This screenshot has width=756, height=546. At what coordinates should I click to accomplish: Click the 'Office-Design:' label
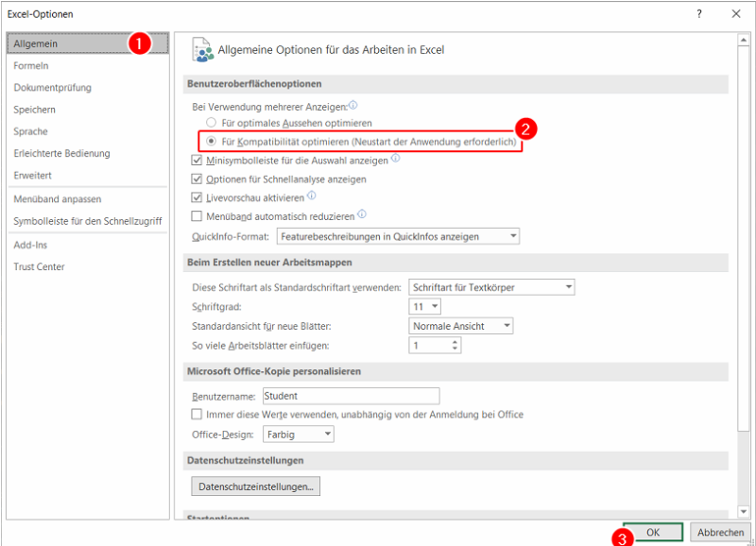222,435
